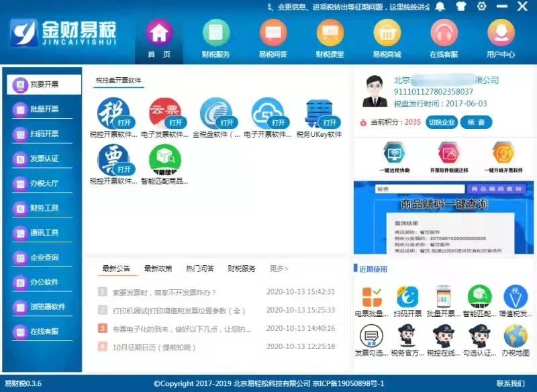This screenshot has height=392, width=537.
Task: Open 在线客服 in the top navigation bar
Action: coord(444,39)
